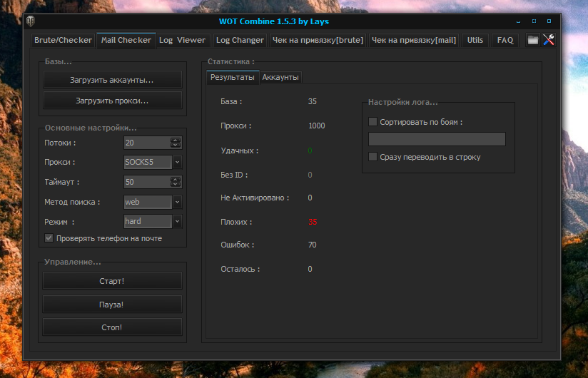Select the Mail Checker tab
The width and height of the screenshot is (588, 378).
pos(126,40)
